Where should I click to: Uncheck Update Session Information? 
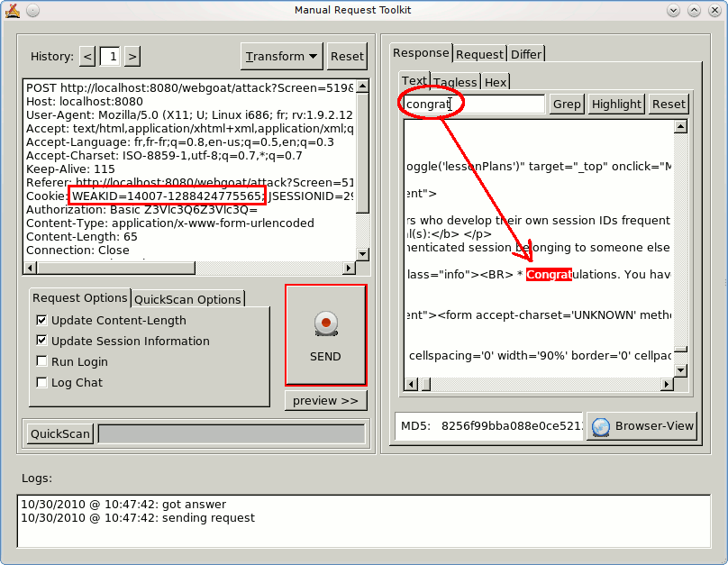click(x=42, y=341)
